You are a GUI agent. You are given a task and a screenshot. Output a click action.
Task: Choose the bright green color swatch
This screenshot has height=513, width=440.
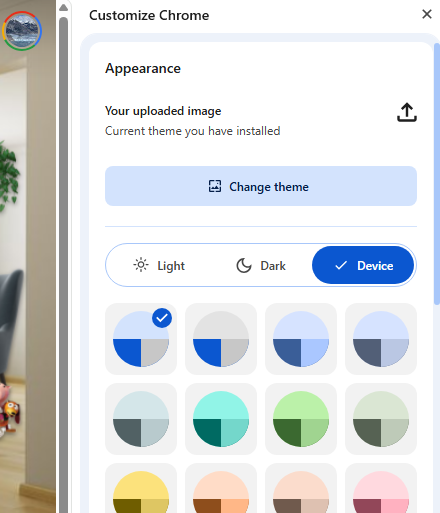[x=301, y=419]
